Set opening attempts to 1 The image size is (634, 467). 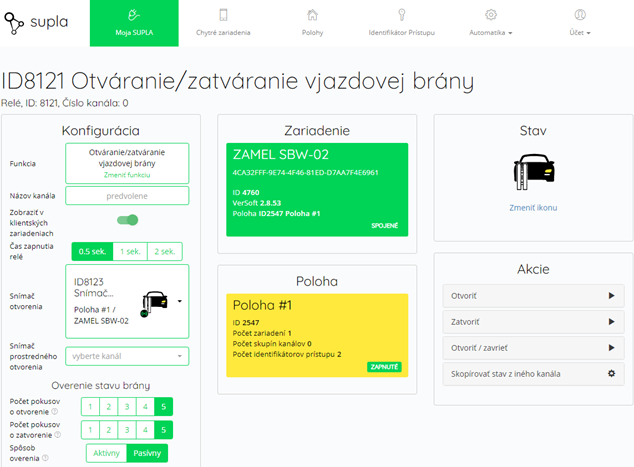coord(90,407)
